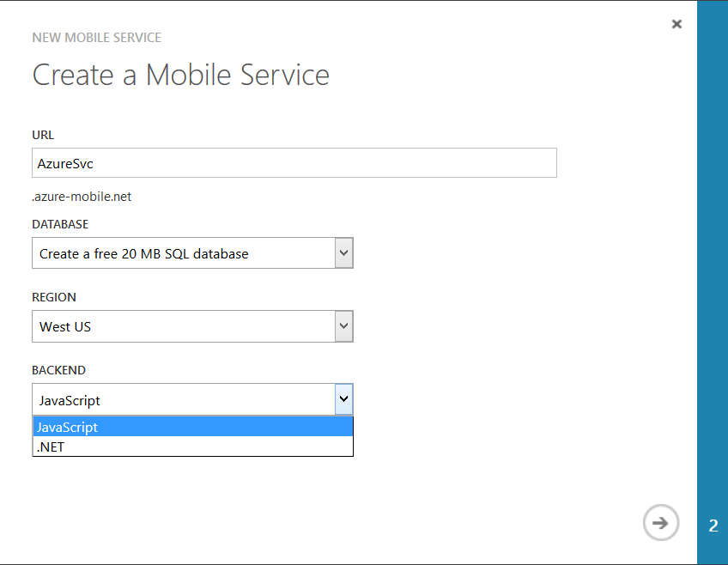Select the free 20 MB SQL database box
Screen dimensions: 728x565
[183, 253]
